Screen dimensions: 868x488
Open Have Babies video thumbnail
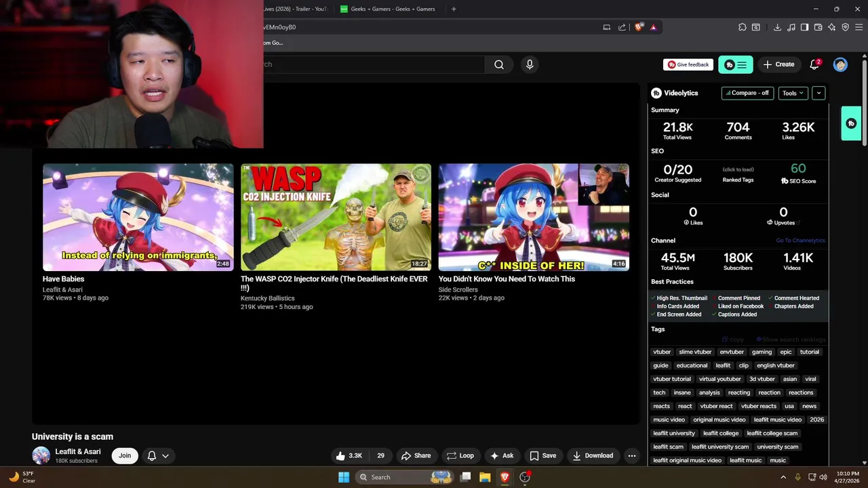[138, 217]
